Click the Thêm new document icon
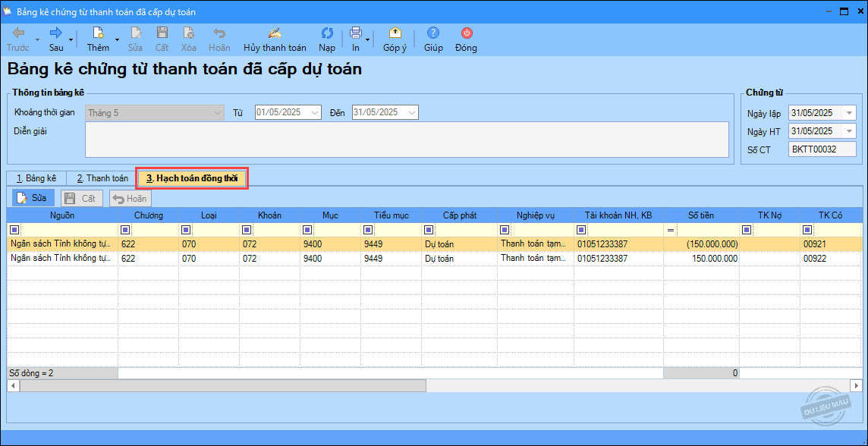This screenshot has height=446, width=868. tap(98, 33)
